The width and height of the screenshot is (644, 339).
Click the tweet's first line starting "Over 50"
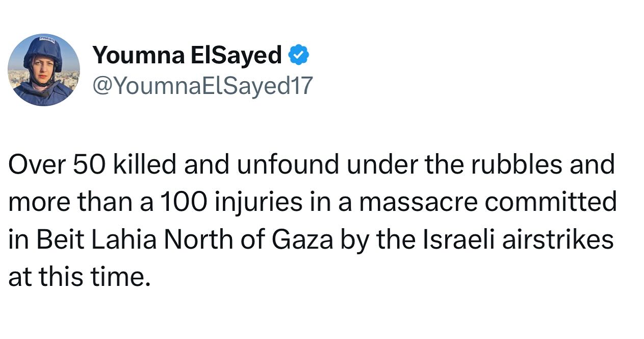pos(311,165)
